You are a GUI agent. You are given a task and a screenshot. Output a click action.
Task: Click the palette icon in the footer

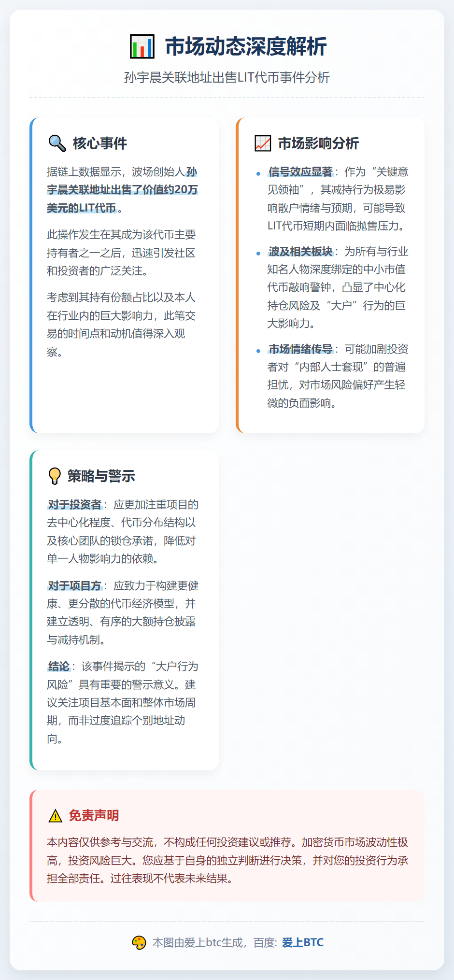(139, 942)
